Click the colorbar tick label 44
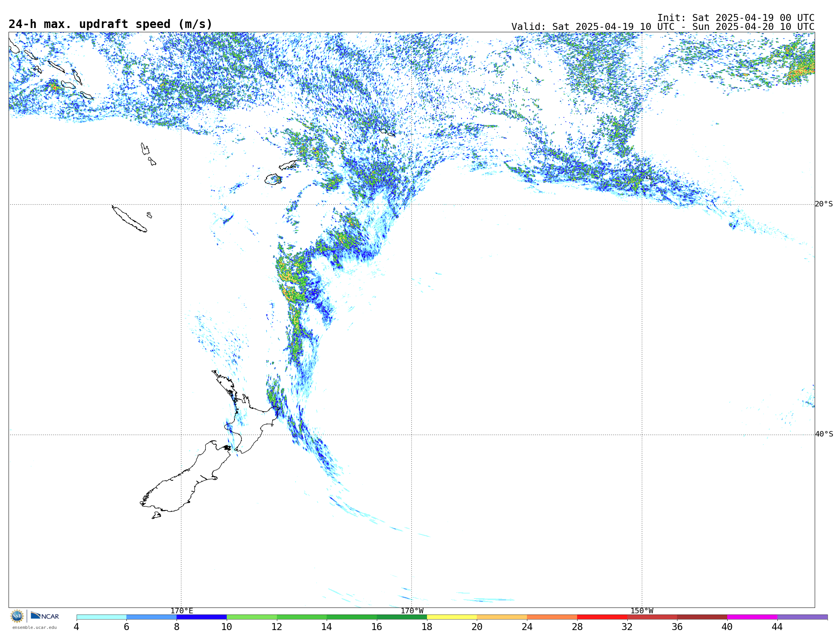The width and height of the screenshot is (840, 632). coord(777,627)
